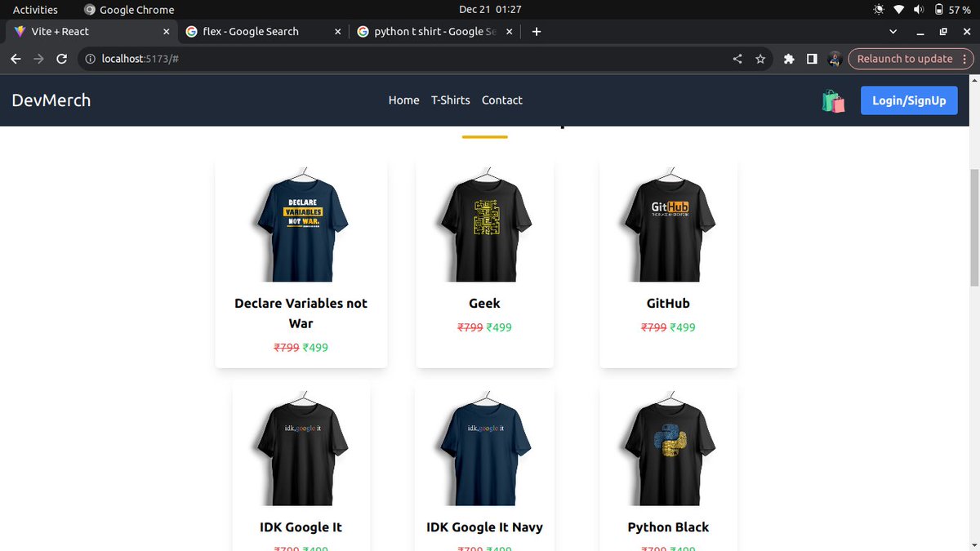Click the browser forward arrow
The height and width of the screenshot is (551, 980).
click(38, 59)
